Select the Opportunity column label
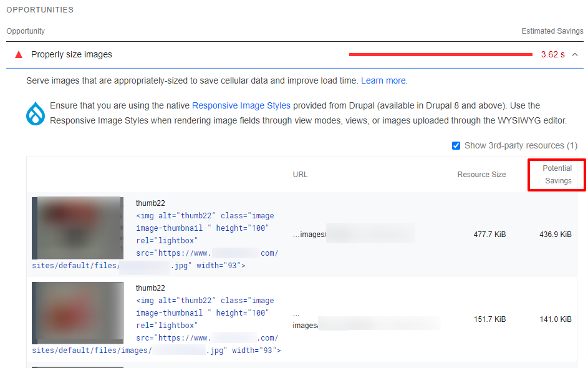Viewport: 588px width, 368px height. pos(25,31)
